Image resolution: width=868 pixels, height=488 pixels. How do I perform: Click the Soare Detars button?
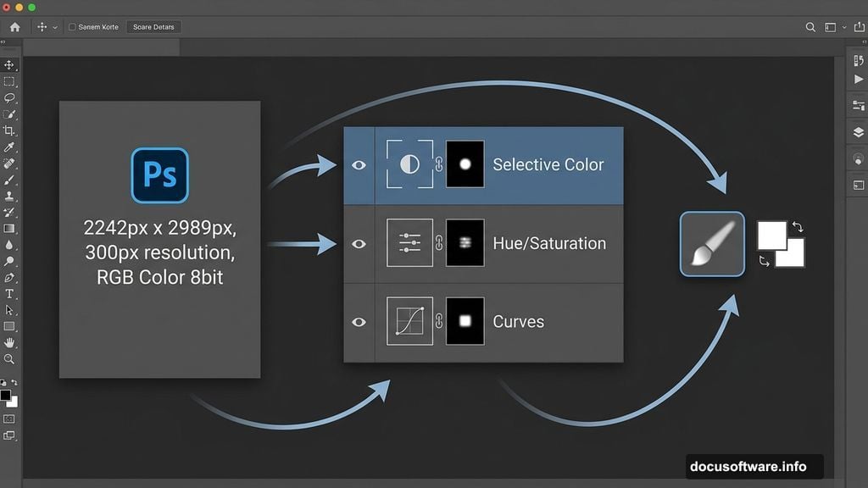tap(153, 27)
